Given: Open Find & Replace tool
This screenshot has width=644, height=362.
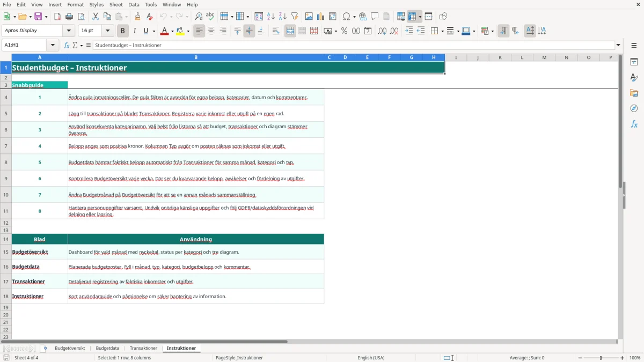Looking at the screenshot, I should (x=199, y=17).
